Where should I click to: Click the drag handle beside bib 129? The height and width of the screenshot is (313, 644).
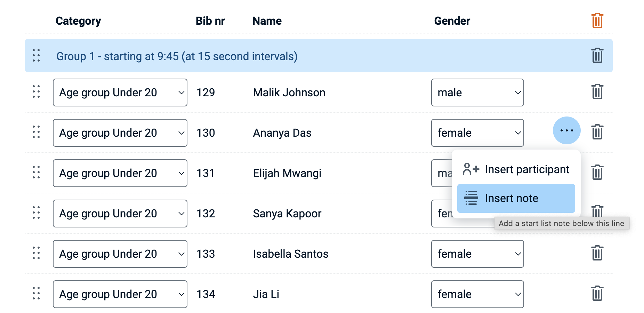pyautogui.click(x=36, y=92)
